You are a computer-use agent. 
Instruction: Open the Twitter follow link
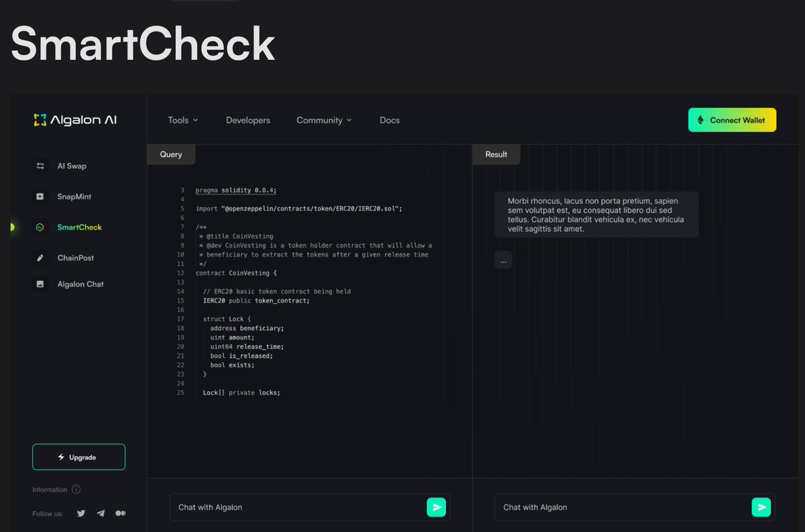click(81, 513)
